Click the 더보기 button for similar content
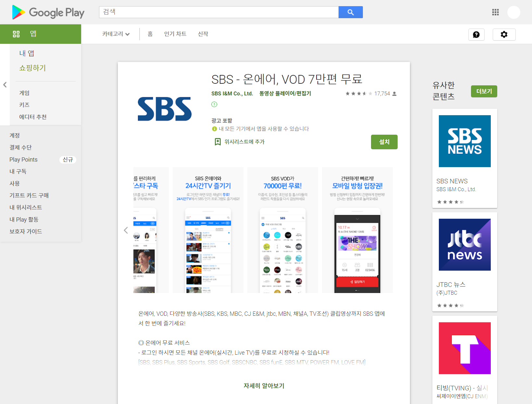Image resolution: width=532 pixels, height=404 pixels. [484, 91]
